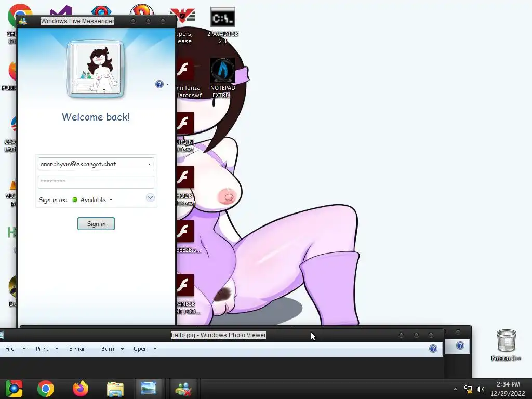Select the Recycle Bin desktop icon
The image size is (532, 399).
[x=506, y=345]
